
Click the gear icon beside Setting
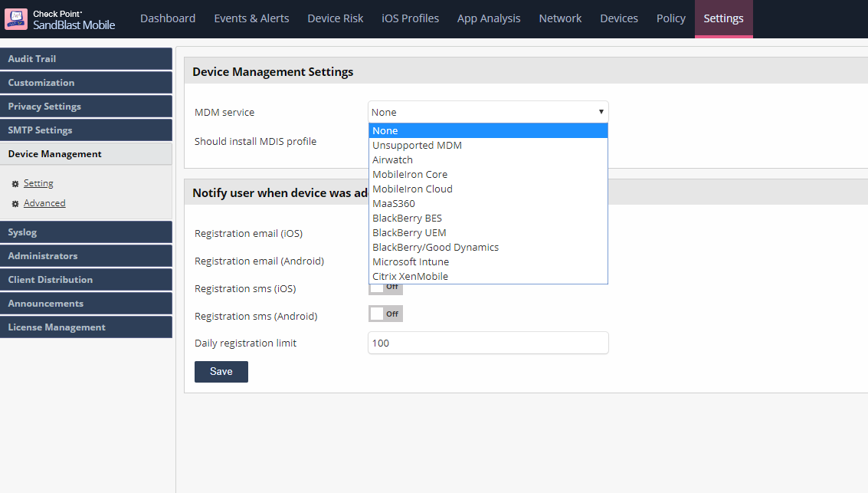[15, 184]
